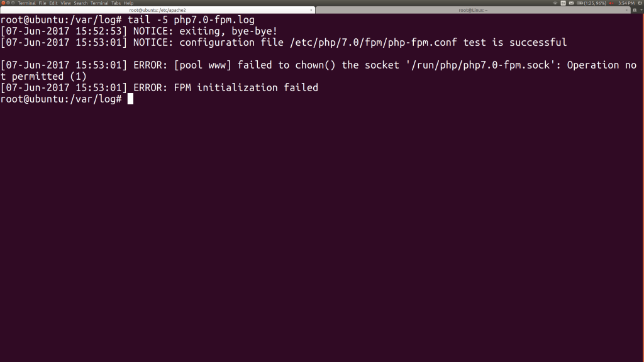Click the Wi-Fi network indicator icon
The image size is (644, 362).
click(554, 3)
